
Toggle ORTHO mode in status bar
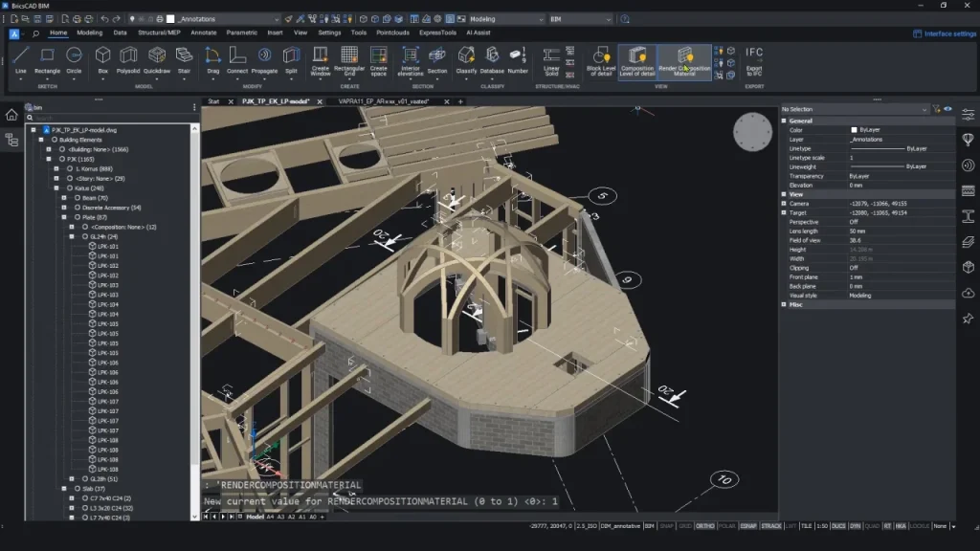click(705, 526)
